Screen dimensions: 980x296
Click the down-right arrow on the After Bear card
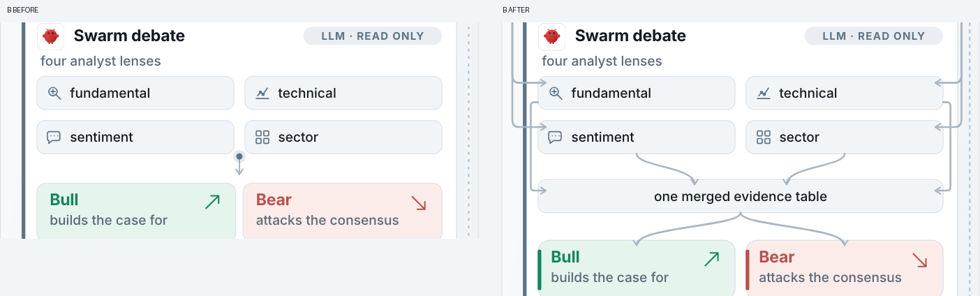point(920,260)
